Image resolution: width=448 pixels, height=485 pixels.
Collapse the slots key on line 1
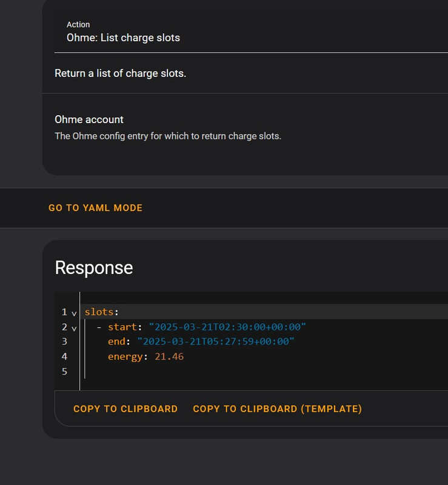[74, 313]
